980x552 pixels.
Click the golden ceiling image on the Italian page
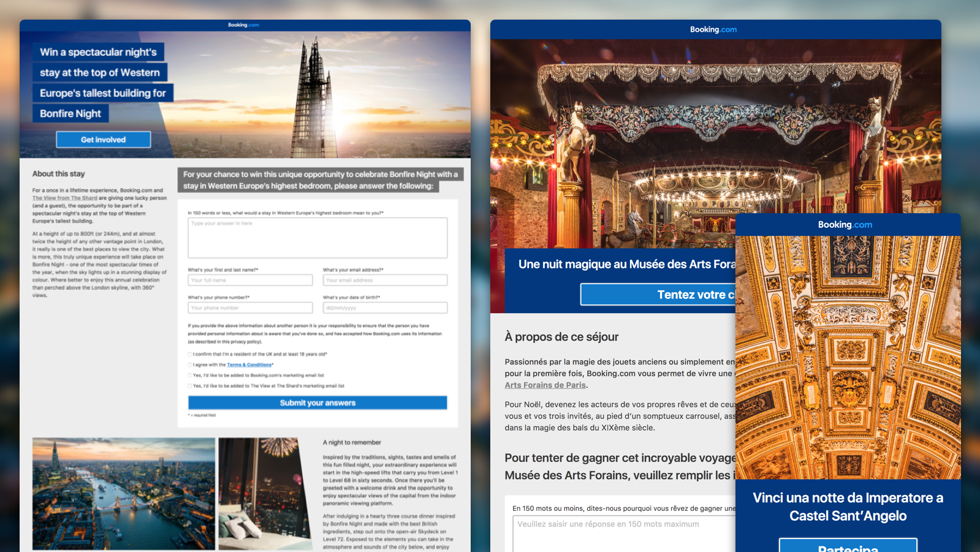[848, 357]
